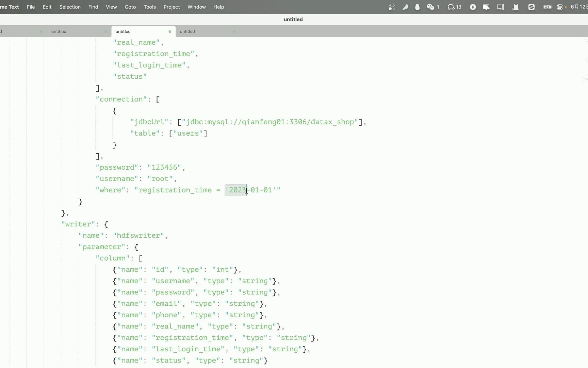Screen dimensions: 588x368
Task: Click the writer "column" key
Action: pos(112,258)
